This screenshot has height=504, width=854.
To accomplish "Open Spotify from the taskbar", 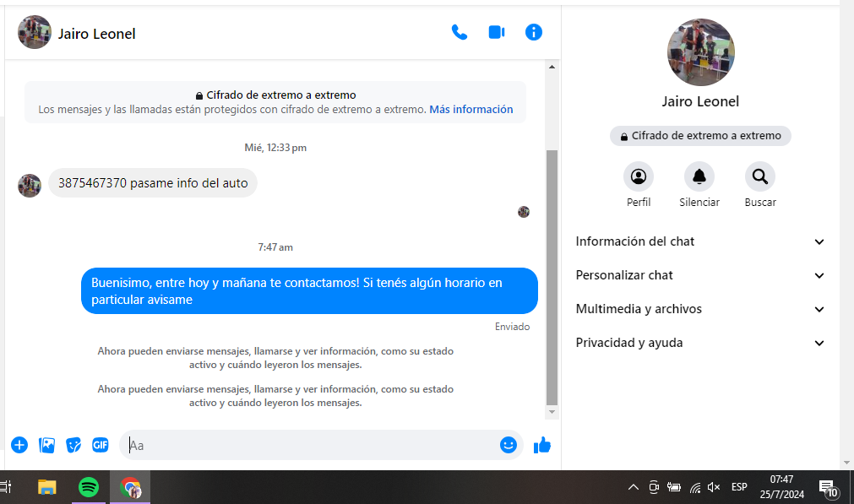I will tap(88, 487).
